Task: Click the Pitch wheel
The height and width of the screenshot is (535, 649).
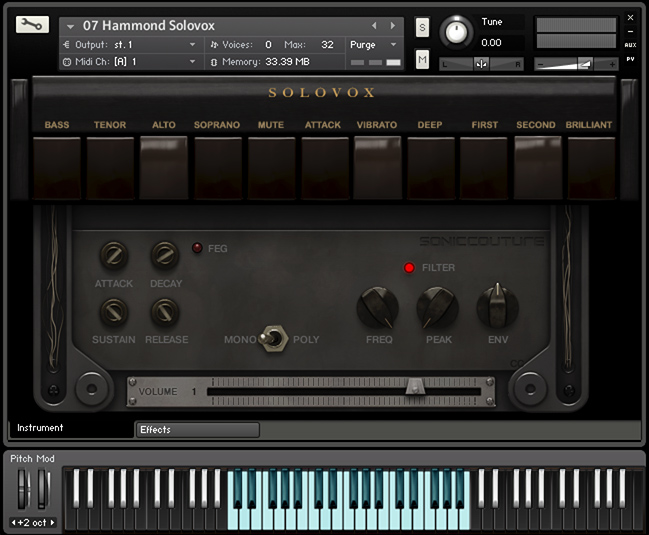Action: coord(24,488)
